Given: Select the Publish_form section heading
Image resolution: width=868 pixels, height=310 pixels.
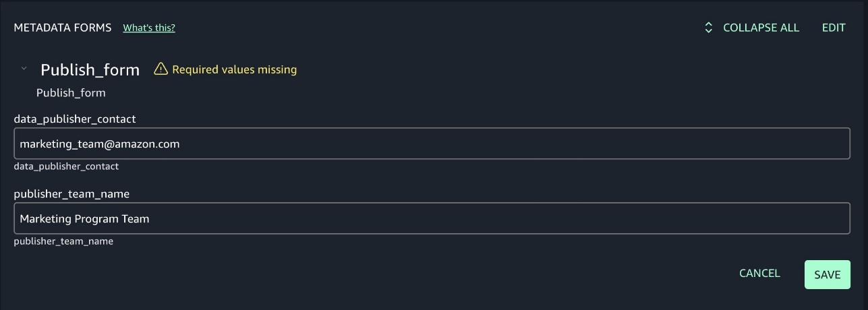Looking at the screenshot, I should click(90, 69).
